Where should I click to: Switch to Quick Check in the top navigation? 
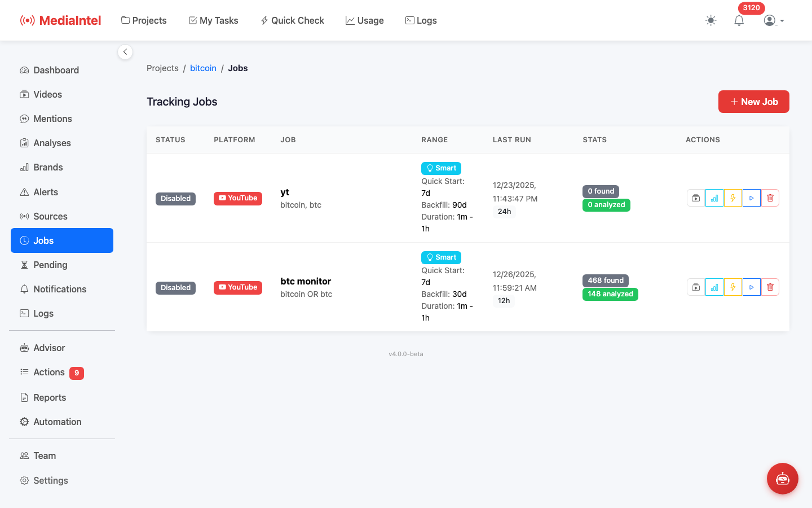[292, 20]
